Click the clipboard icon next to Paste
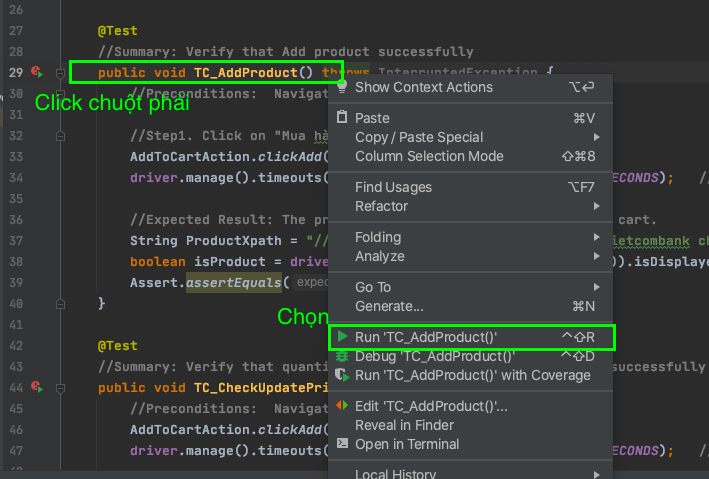Viewport: 709px width, 479px height. 342,117
